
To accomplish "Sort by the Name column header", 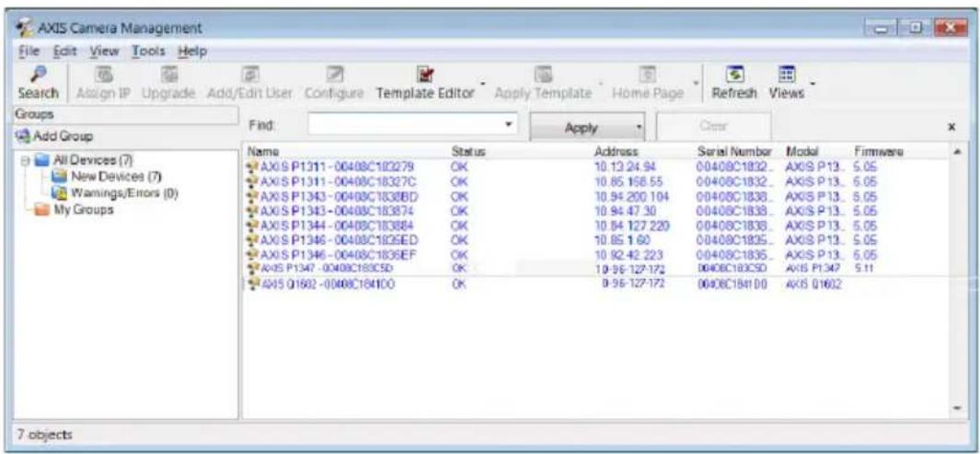I will coord(262,151).
